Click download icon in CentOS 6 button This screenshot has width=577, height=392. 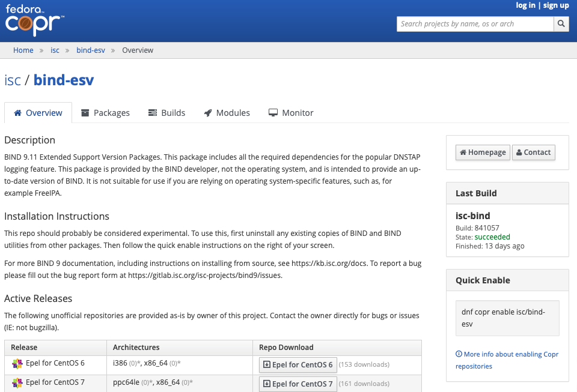point(267,364)
